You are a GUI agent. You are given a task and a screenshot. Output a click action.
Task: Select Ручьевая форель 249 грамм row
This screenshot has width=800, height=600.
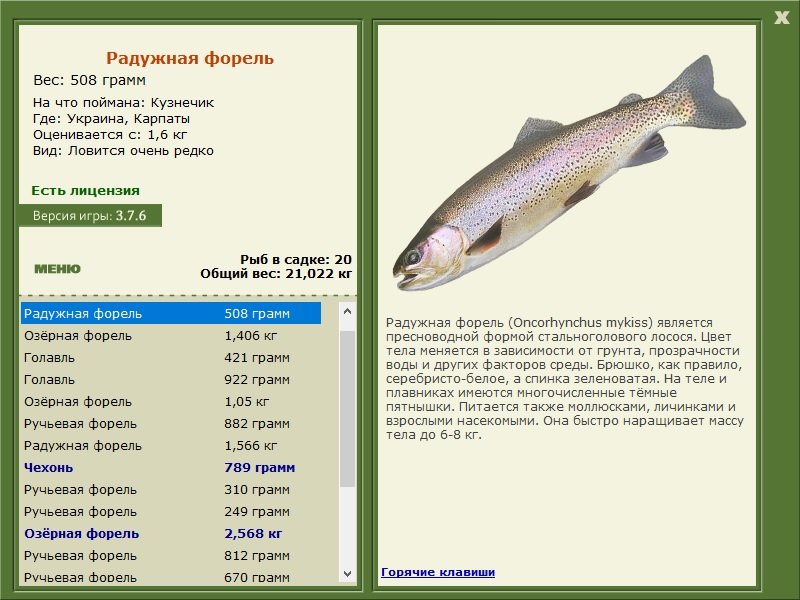171,511
